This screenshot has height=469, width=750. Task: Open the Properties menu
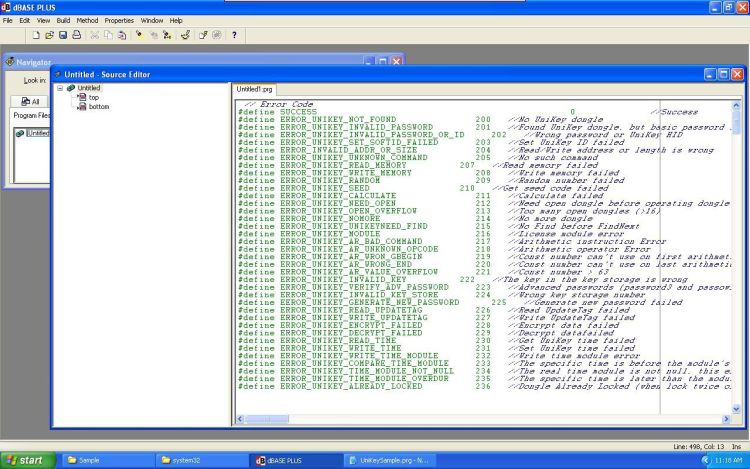119,21
